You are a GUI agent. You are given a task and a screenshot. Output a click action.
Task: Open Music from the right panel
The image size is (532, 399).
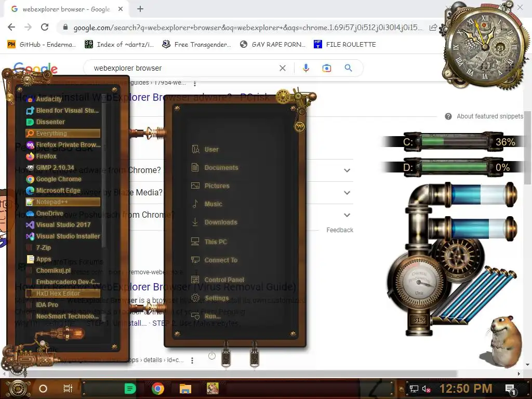pos(207,204)
